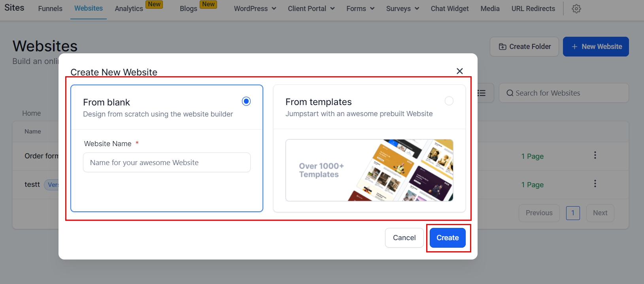The width and height of the screenshot is (644, 284).
Task: Click the Over 1000+ Templates preview image
Action: [x=369, y=170]
